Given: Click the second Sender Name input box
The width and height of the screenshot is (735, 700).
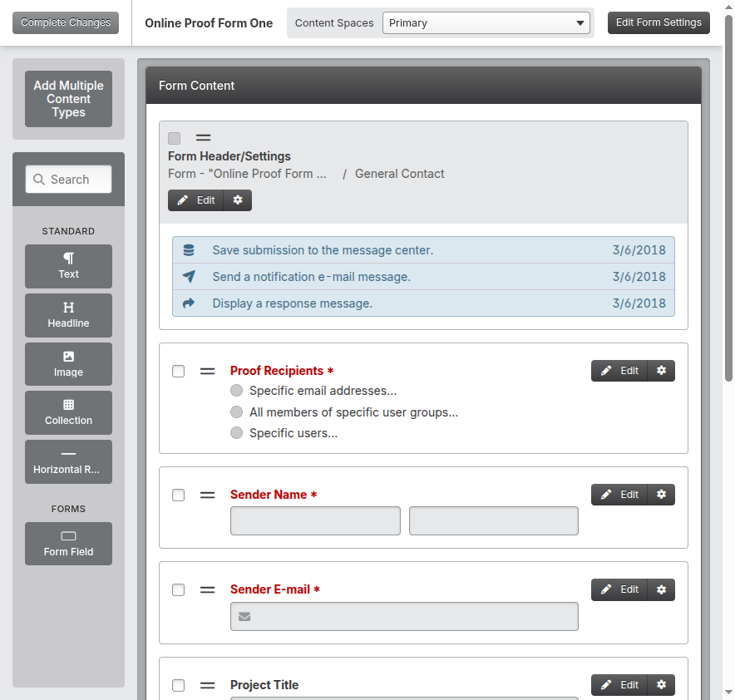Looking at the screenshot, I should point(494,520).
